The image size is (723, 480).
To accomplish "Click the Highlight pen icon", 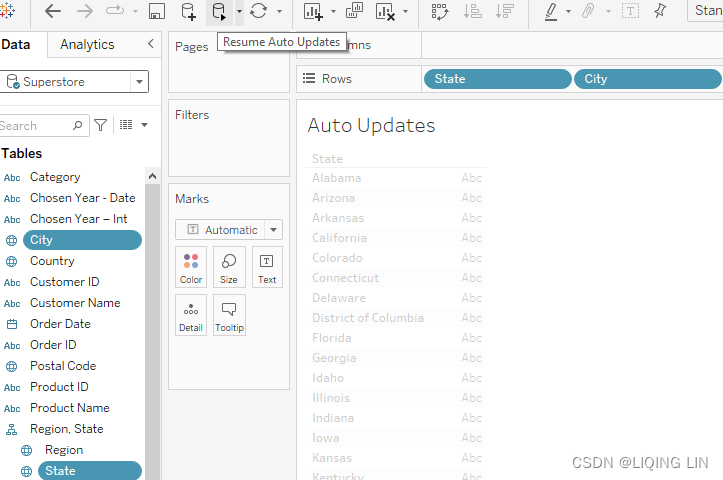I will point(551,11).
